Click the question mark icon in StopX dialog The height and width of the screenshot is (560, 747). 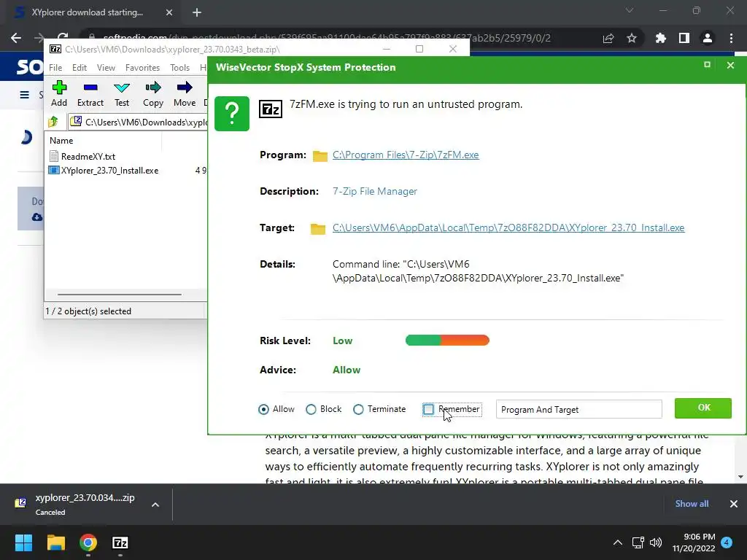(x=232, y=113)
